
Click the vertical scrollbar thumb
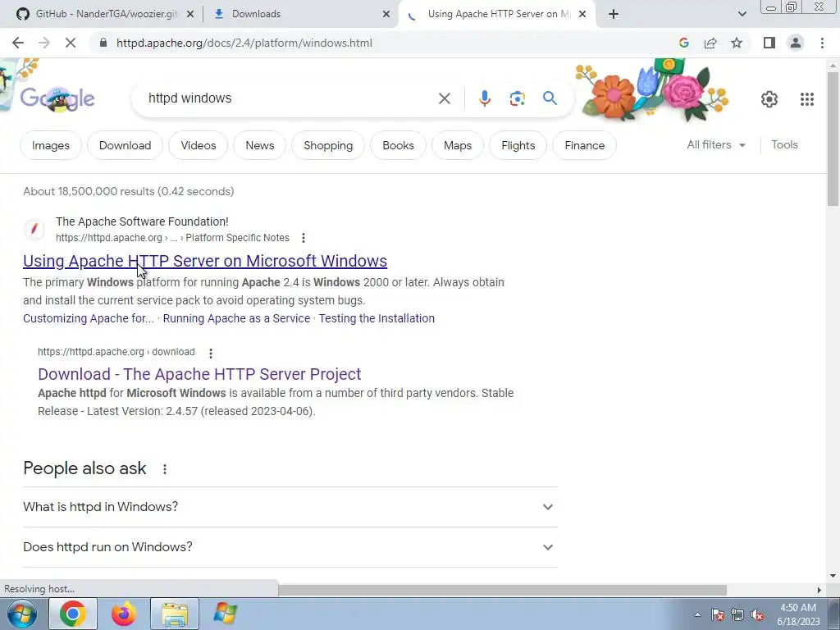(833, 138)
